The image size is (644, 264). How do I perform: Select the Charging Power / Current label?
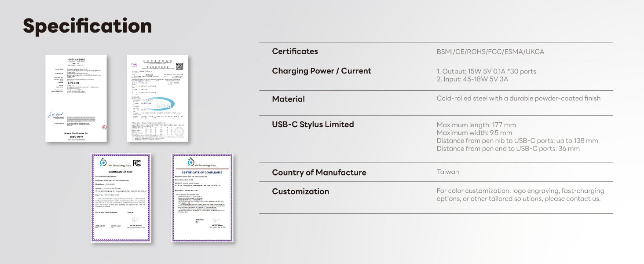pos(322,71)
